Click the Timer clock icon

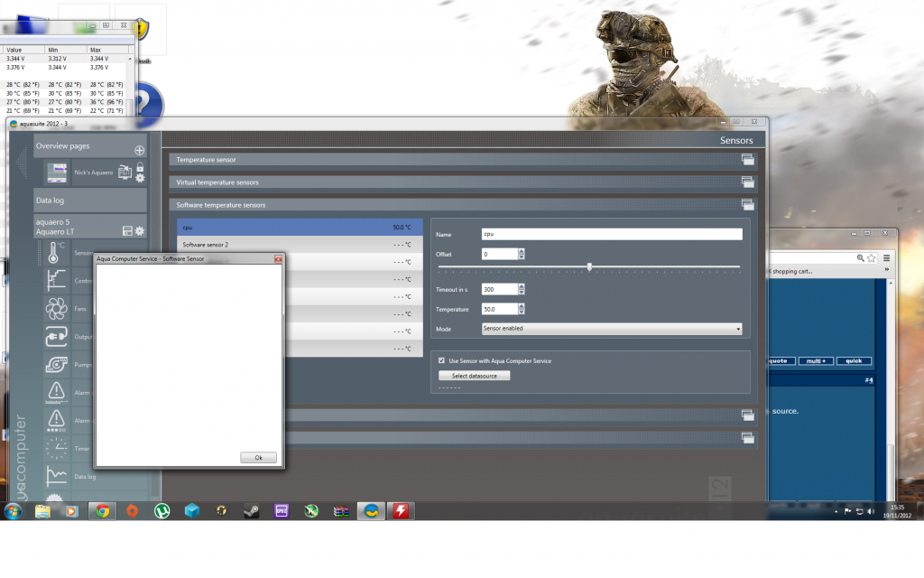[56, 448]
